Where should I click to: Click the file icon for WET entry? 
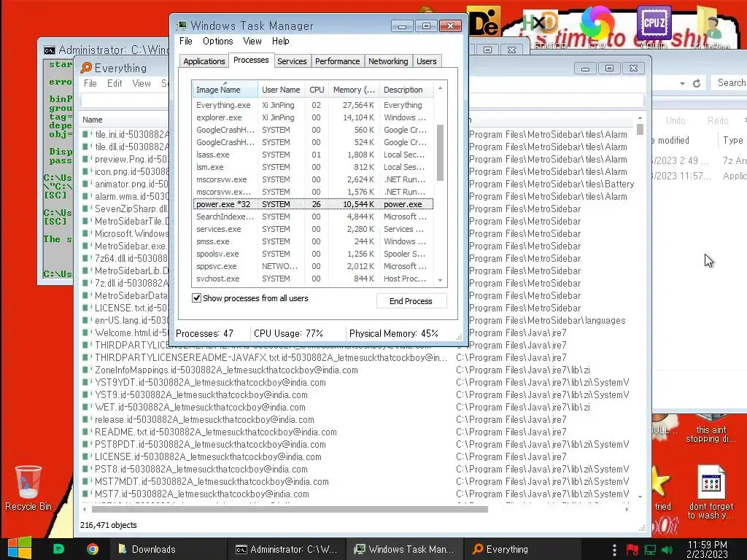87,407
